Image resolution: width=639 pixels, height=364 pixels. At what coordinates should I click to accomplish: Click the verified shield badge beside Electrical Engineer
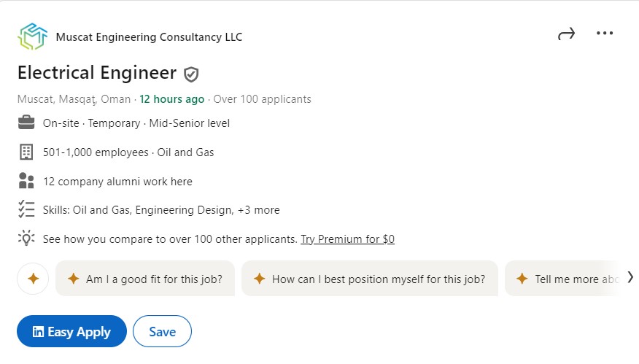click(191, 74)
